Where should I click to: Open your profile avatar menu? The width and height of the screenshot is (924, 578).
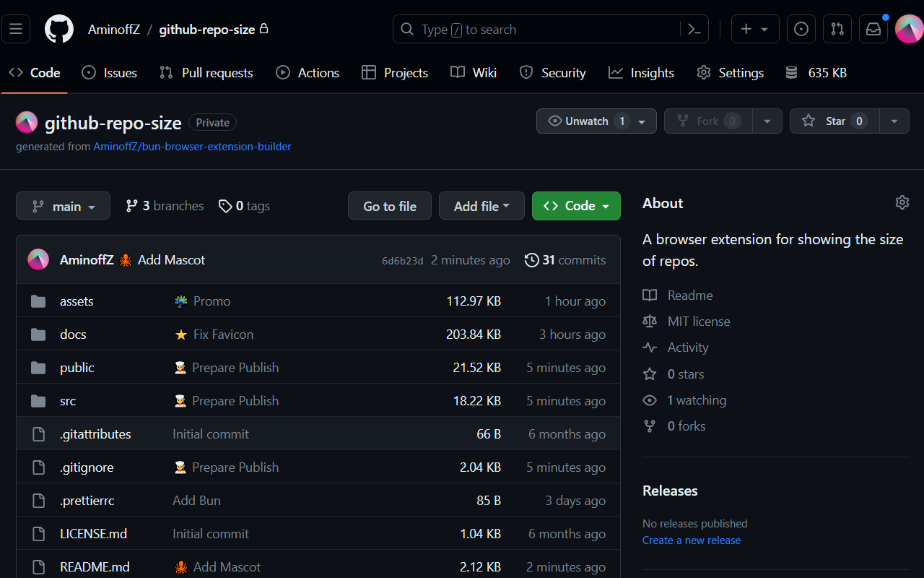pyautogui.click(x=907, y=29)
